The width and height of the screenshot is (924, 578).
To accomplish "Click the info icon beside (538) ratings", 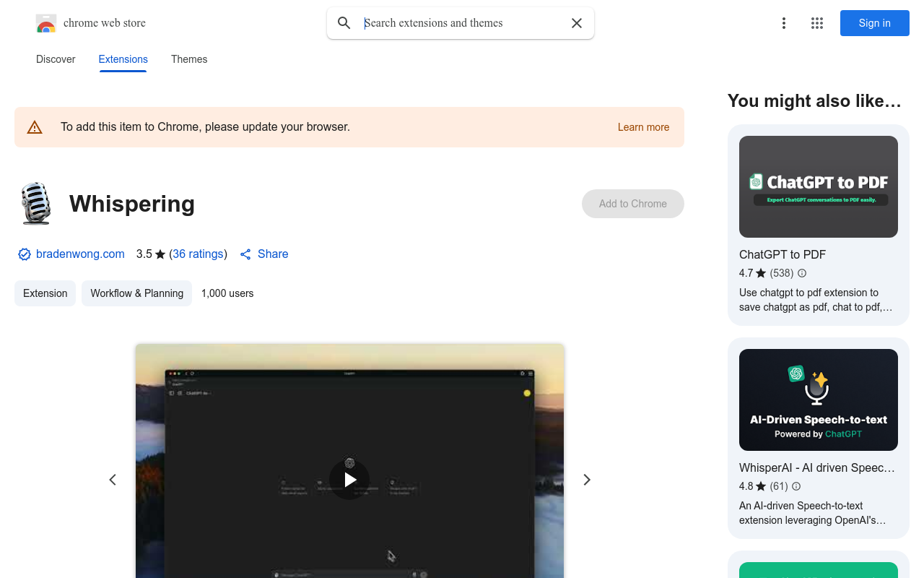I will tap(802, 273).
